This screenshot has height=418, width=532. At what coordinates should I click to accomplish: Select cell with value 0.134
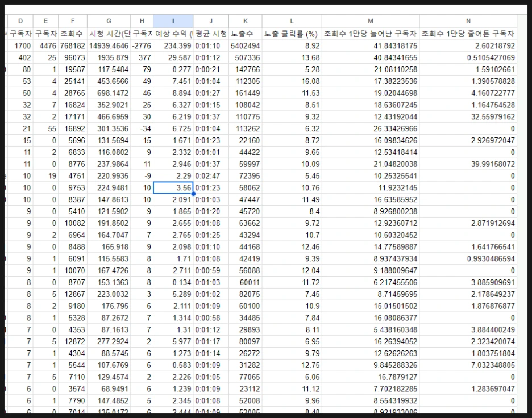(x=173, y=282)
